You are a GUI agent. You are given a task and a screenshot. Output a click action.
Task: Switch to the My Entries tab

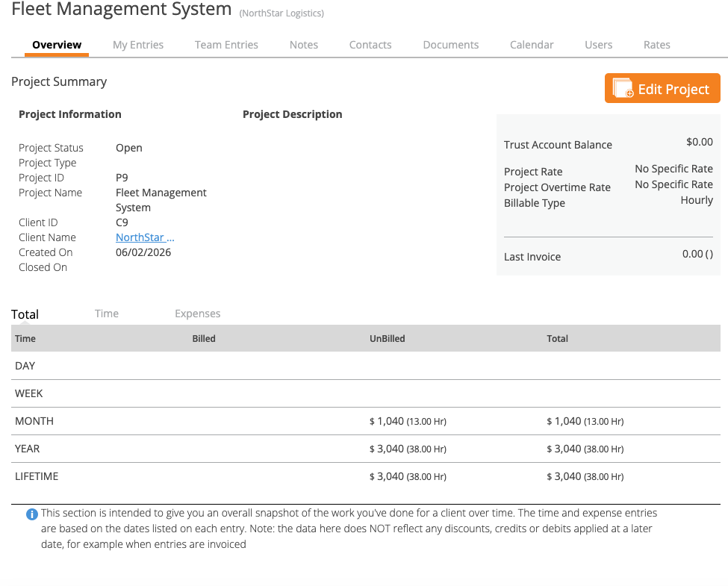(138, 45)
